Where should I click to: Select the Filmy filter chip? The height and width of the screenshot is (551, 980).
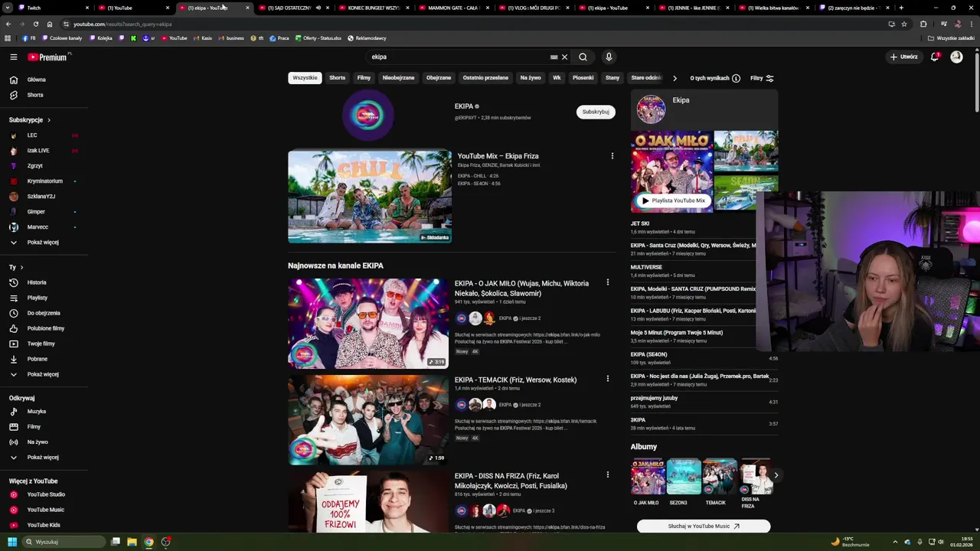(x=364, y=78)
